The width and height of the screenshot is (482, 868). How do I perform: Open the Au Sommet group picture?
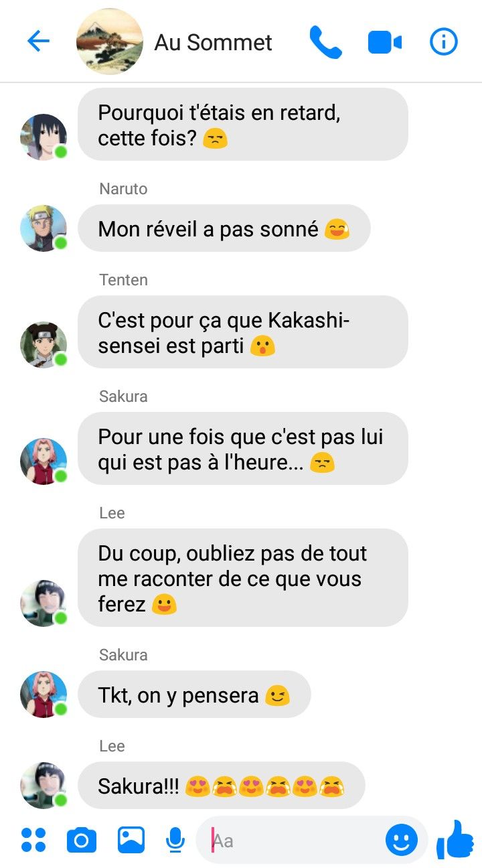(x=110, y=42)
